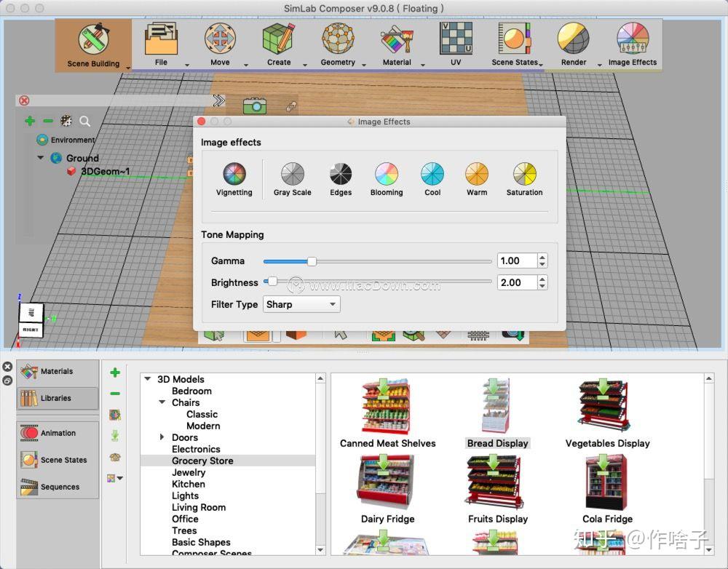728x569 pixels.
Task: Open dropdown arrow next to File
Action: (x=187, y=65)
